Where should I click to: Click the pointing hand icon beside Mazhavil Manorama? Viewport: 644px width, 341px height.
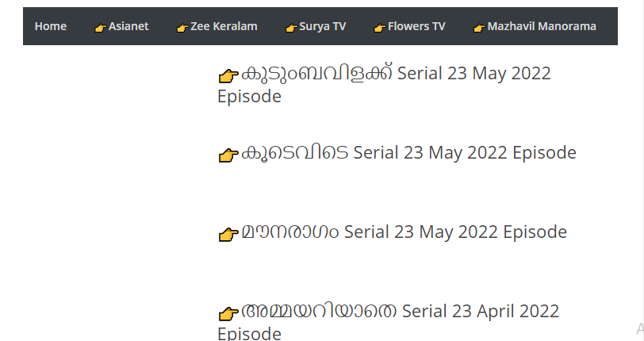[479, 28]
